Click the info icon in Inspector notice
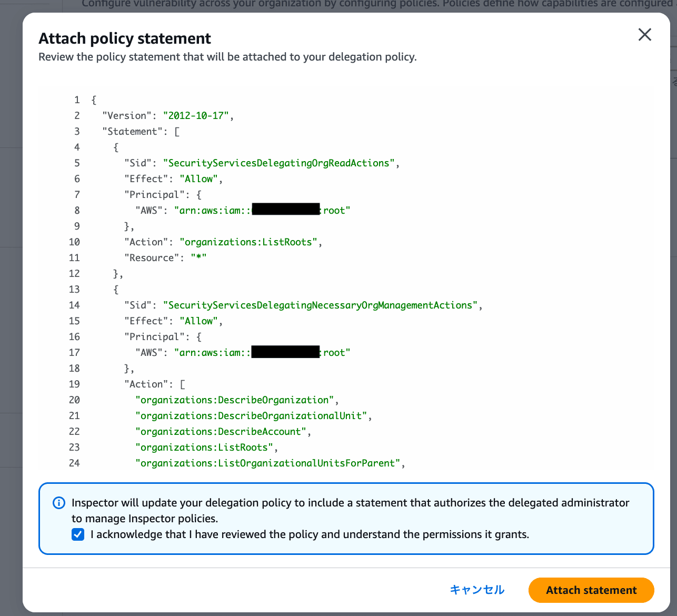The width and height of the screenshot is (677, 616). [x=59, y=503]
